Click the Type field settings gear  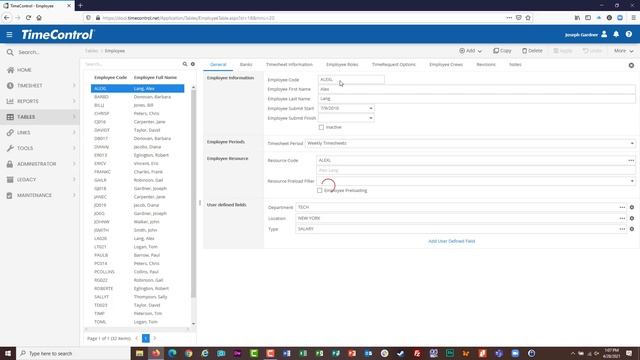coord(632,229)
